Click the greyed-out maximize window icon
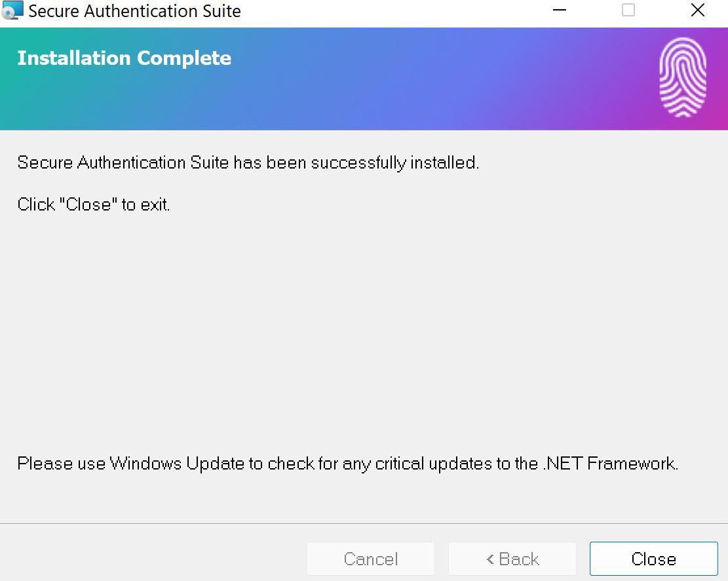 [x=628, y=10]
